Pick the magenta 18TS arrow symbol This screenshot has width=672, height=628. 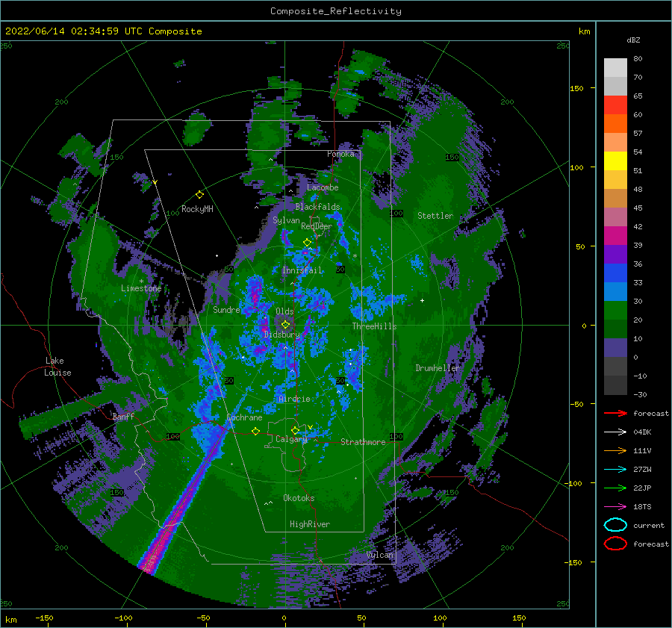tap(615, 507)
